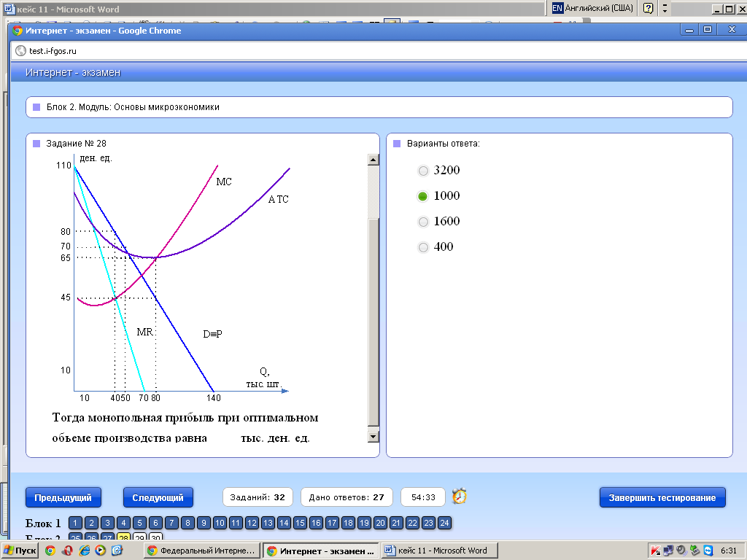Open question 1 in Блок 1
The height and width of the screenshot is (560, 747).
[x=75, y=523]
